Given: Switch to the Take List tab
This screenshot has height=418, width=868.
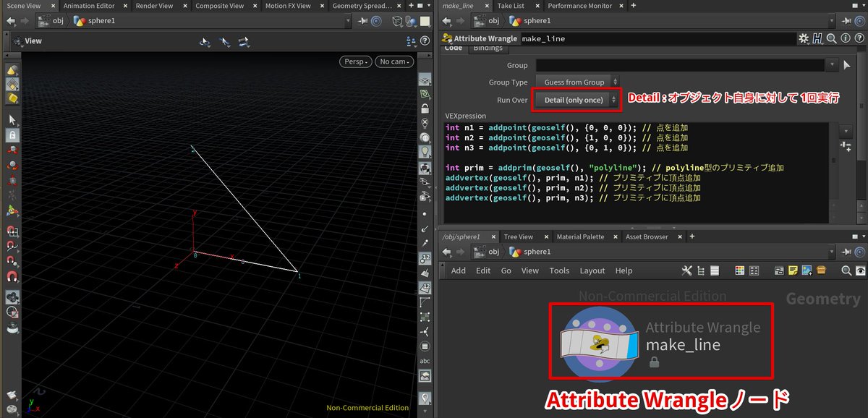Looking at the screenshot, I should [511, 6].
